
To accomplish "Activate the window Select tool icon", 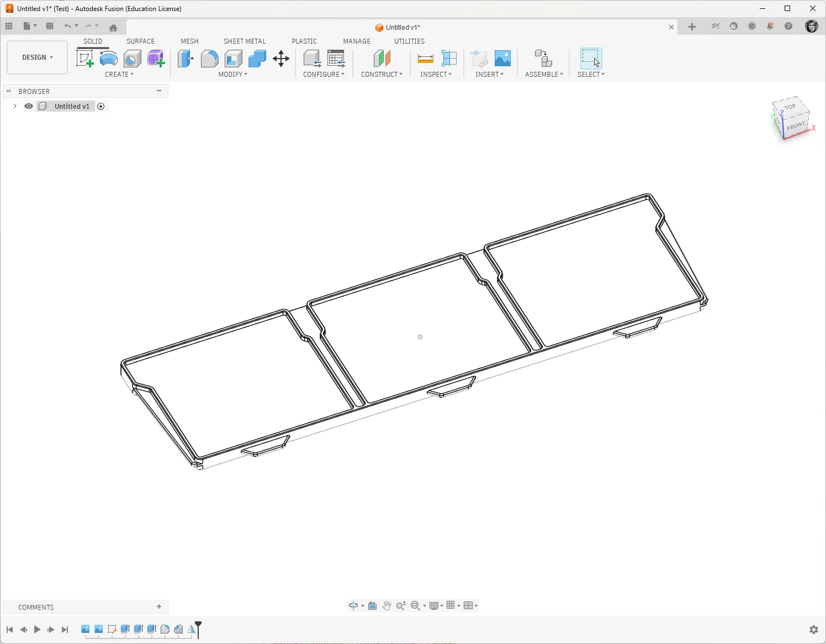I will (591, 59).
